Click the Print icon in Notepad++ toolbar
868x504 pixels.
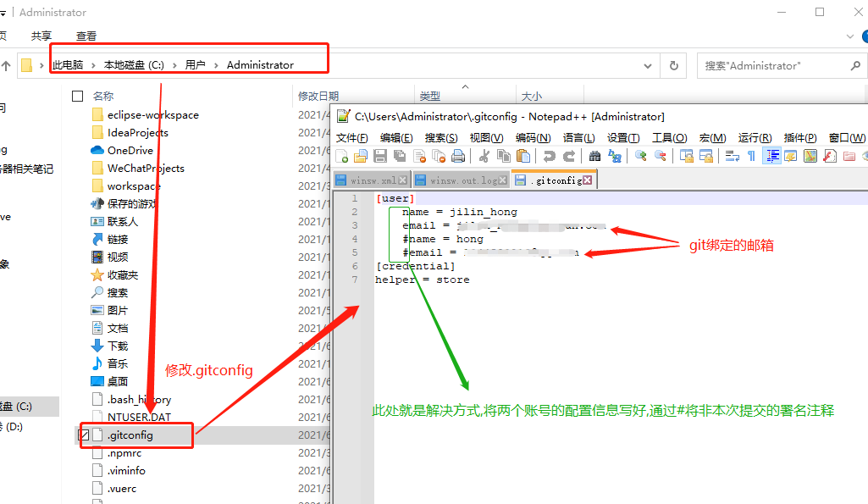(x=457, y=156)
